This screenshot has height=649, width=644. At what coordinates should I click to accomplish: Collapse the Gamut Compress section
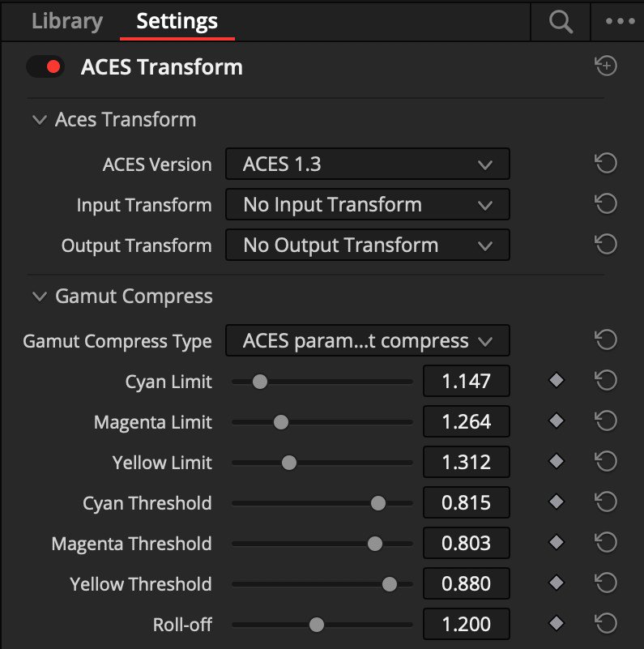tap(40, 297)
